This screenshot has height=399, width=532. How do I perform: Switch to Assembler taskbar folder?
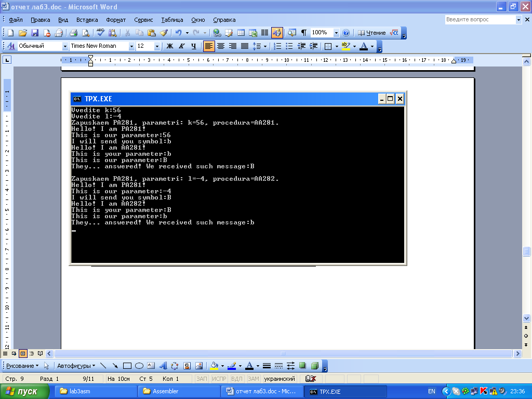tap(179, 391)
